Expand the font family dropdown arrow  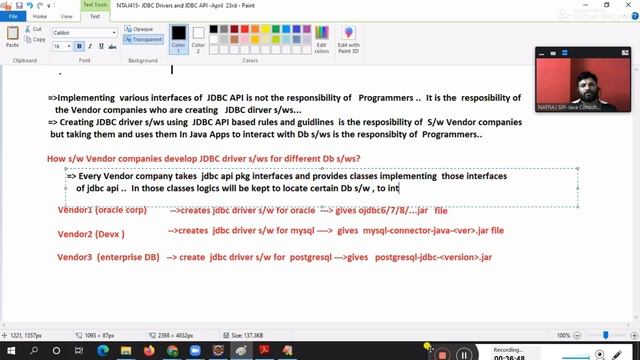[114, 33]
